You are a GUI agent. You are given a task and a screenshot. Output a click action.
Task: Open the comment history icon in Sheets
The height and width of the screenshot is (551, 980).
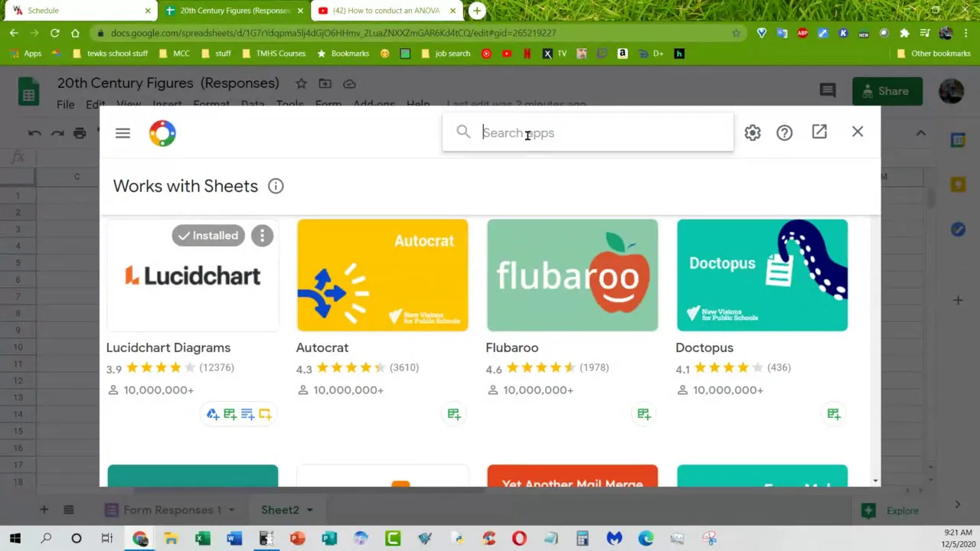tap(828, 90)
